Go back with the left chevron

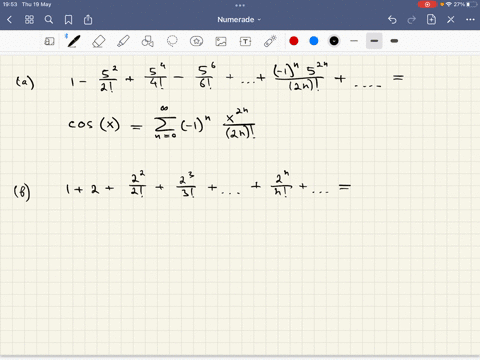pos(9,20)
